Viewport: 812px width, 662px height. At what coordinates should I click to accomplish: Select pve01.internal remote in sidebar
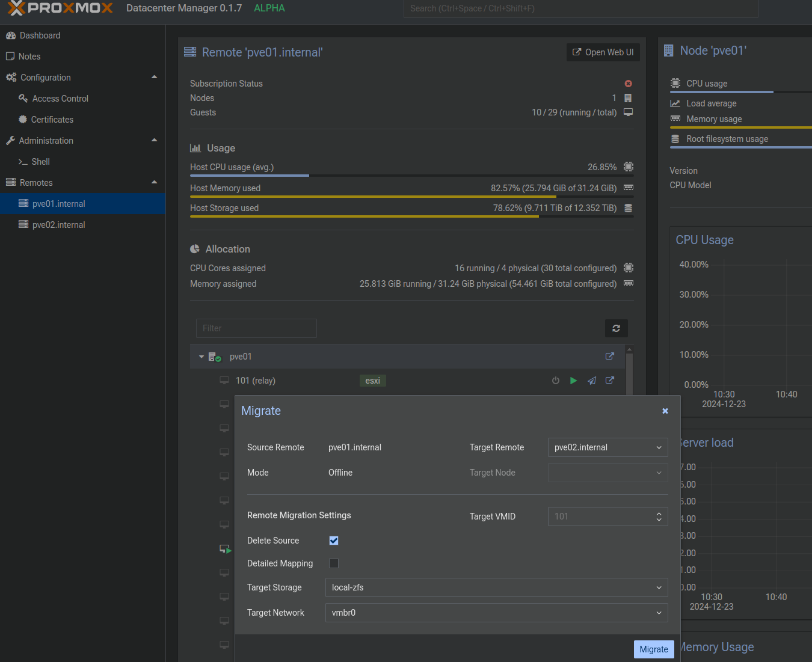tap(82, 204)
